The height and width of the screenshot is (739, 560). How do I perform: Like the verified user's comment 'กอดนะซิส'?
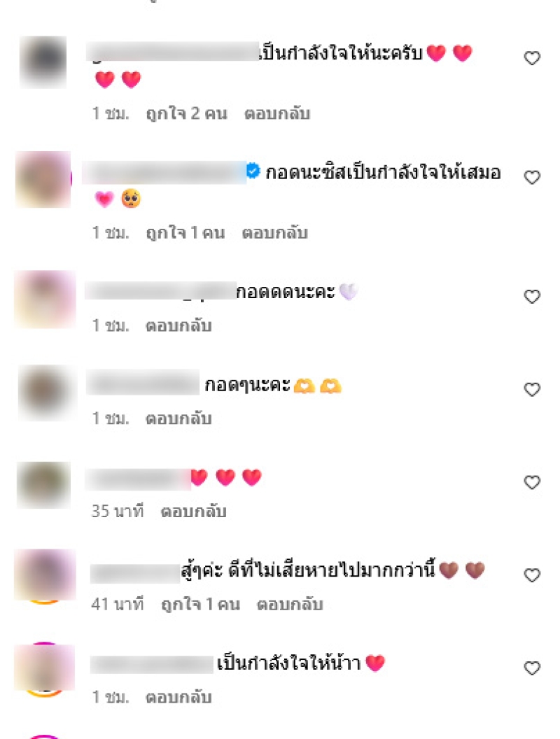532,177
